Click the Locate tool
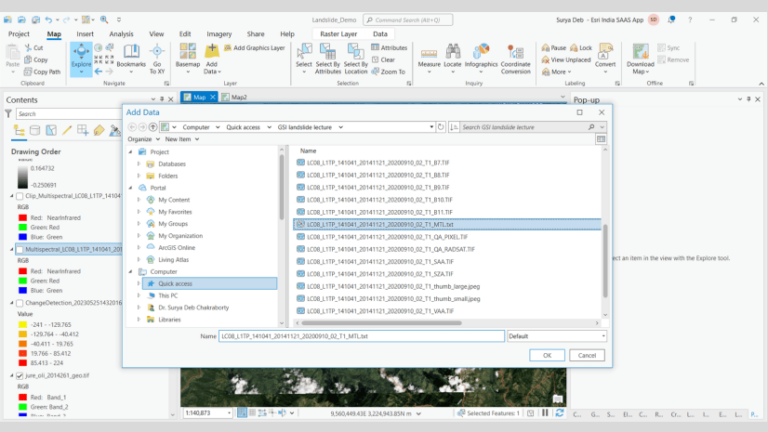 click(x=453, y=58)
